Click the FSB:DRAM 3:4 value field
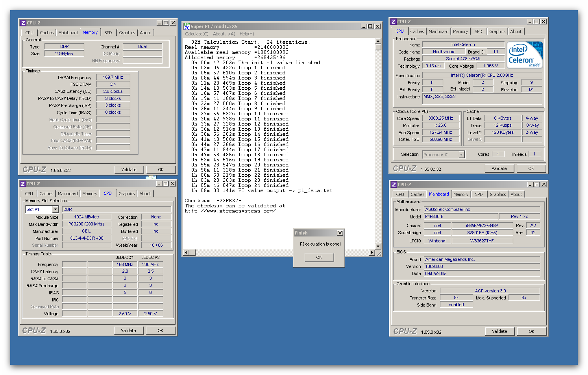 pos(113,84)
